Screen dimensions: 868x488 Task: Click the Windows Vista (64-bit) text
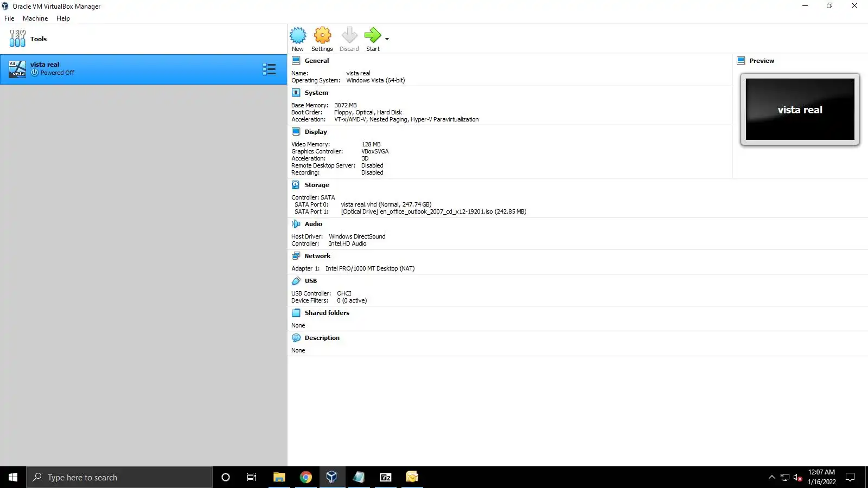pos(375,80)
